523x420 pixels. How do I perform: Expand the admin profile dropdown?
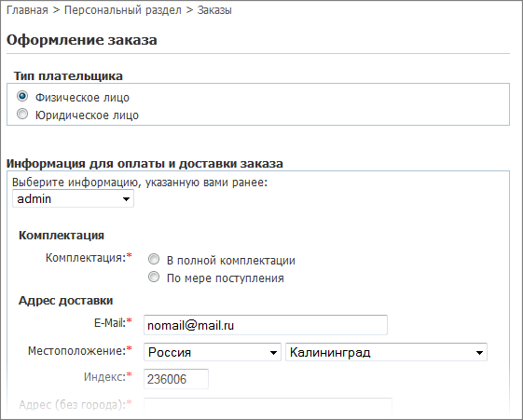[x=73, y=199]
